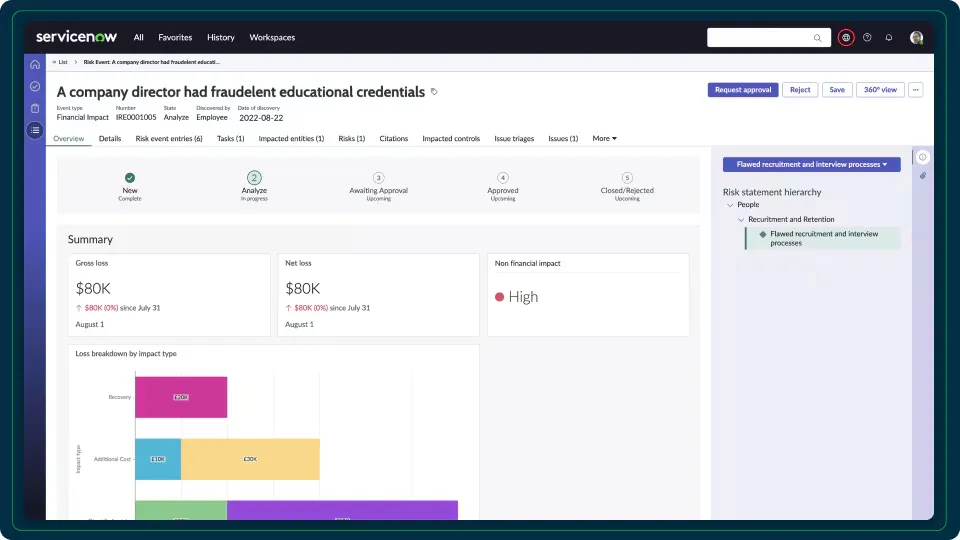This screenshot has width=960, height=540.
Task: Click the pink Recovery bar
Action: click(181, 397)
